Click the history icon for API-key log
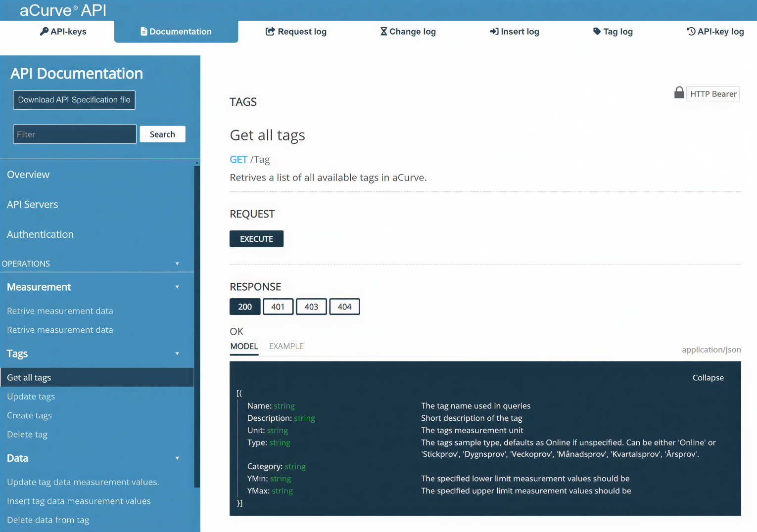 point(691,32)
